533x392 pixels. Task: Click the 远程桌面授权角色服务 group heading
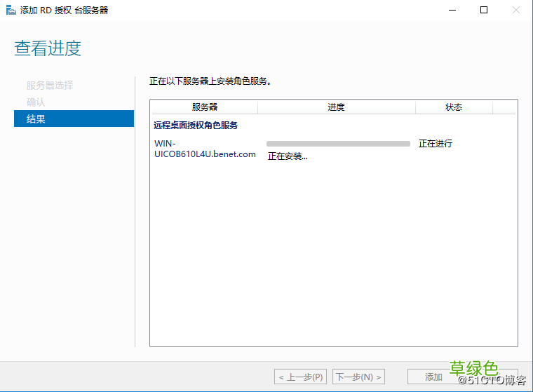click(x=196, y=126)
